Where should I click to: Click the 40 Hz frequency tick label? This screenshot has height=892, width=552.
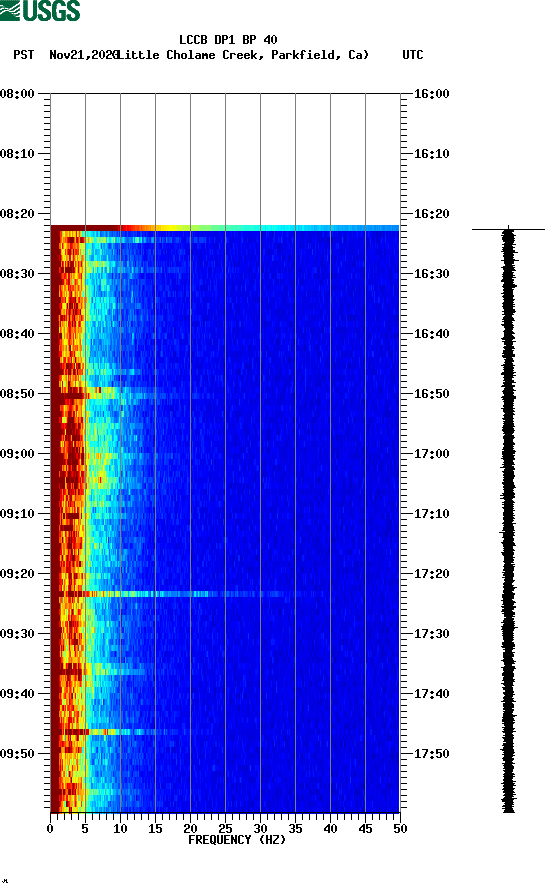(330, 829)
